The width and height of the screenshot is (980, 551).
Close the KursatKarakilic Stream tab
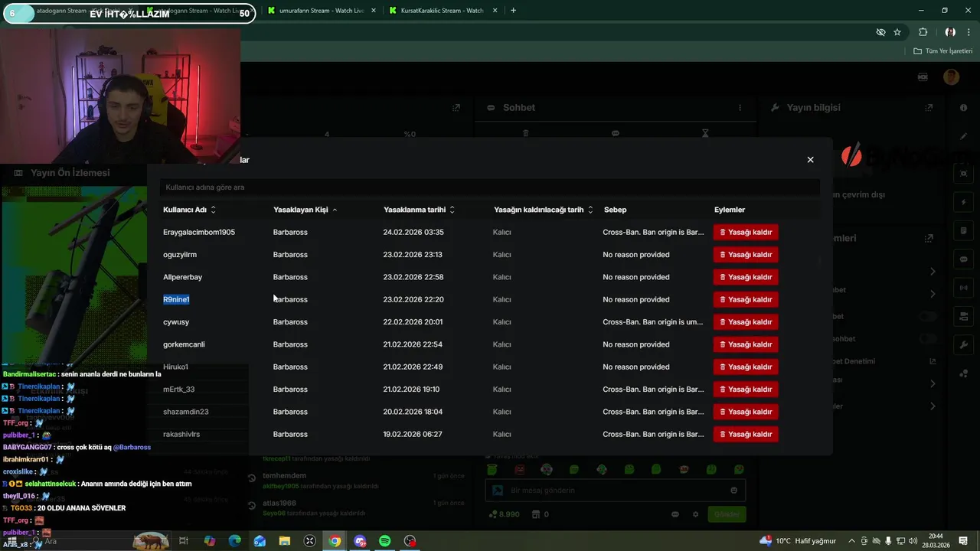pyautogui.click(x=495, y=11)
